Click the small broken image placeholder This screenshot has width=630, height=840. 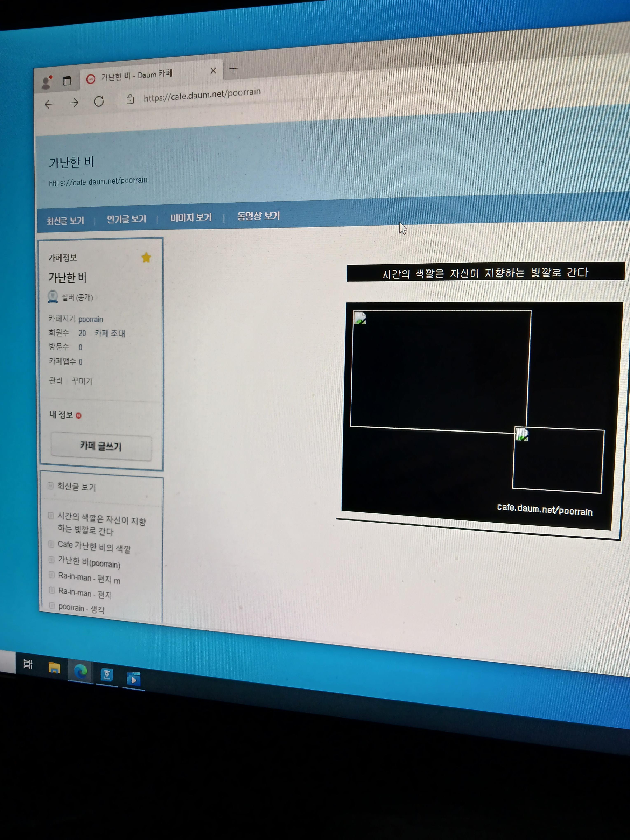coord(558,460)
